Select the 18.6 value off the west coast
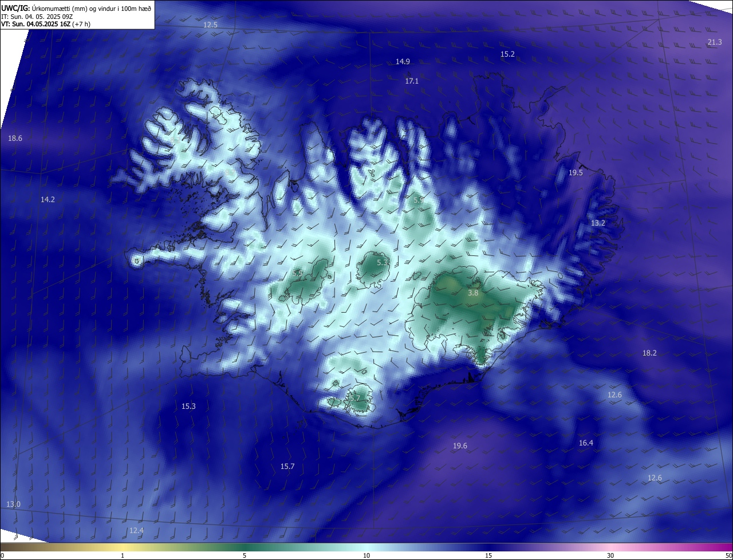The height and width of the screenshot is (560, 733). pyautogui.click(x=15, y=139)
